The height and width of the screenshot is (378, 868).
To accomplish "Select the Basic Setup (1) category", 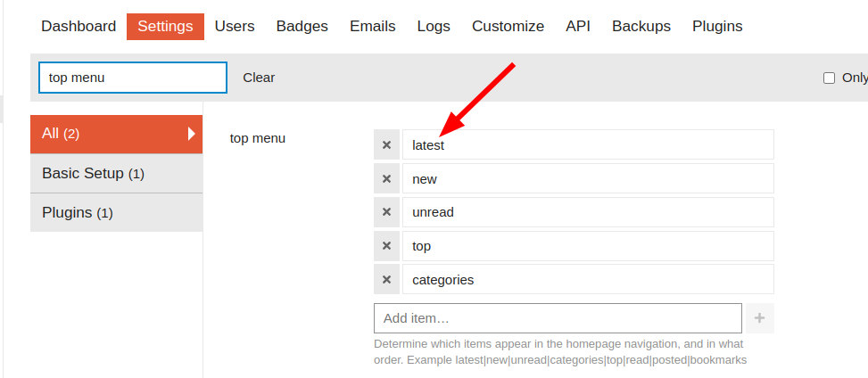I will point(116,173).
